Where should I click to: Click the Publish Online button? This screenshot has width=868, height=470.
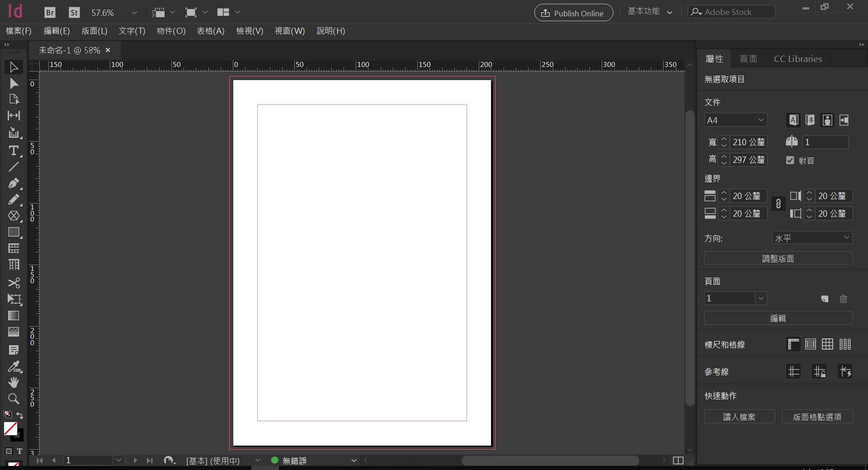pos(574,13)
